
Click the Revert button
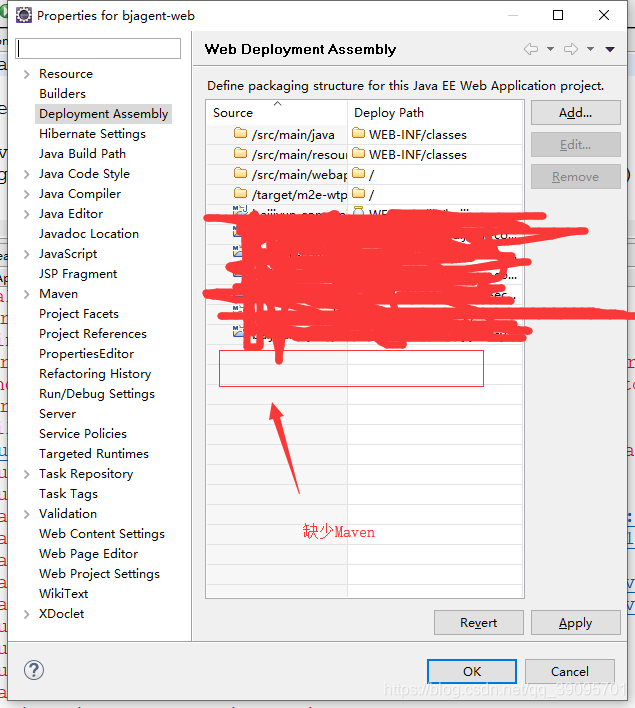pos(479,623)
